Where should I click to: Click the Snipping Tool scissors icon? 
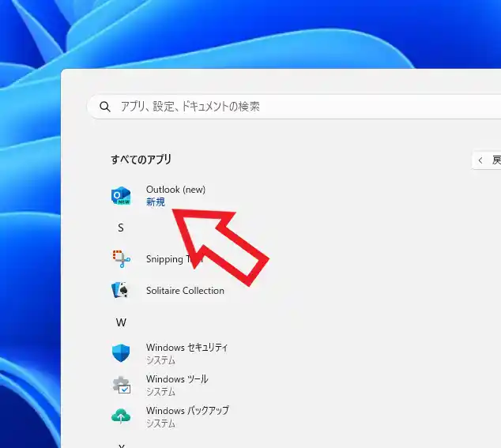122,259
